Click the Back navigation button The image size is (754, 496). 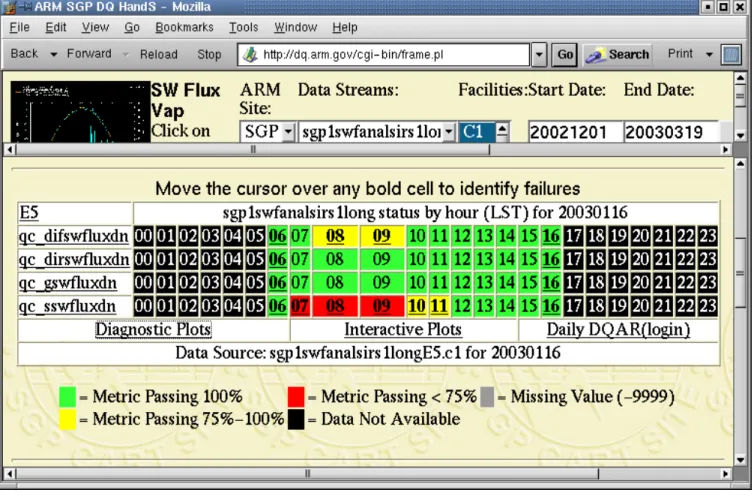tap(24, 53)
